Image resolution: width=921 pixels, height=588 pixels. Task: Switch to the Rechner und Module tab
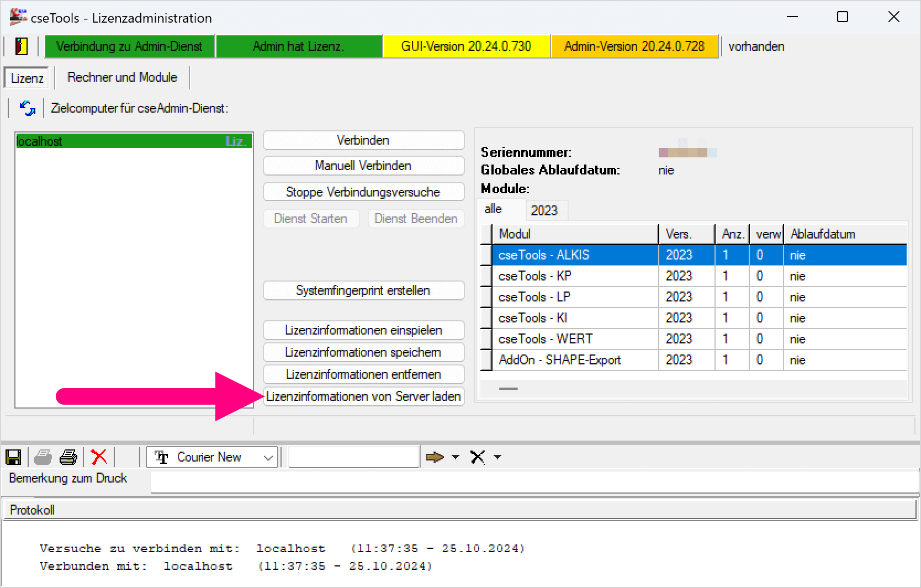[x=122, y=77]
